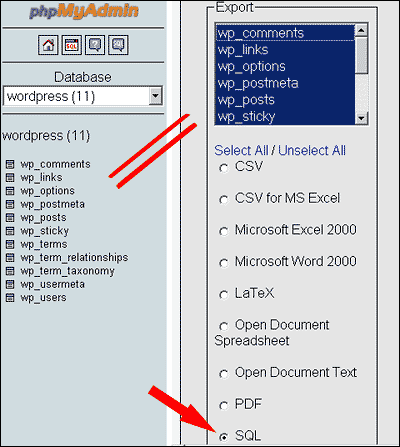Viewport: 400px width, 447px height.
Task: Select the LaTeX export option
Action: [224, 295]
